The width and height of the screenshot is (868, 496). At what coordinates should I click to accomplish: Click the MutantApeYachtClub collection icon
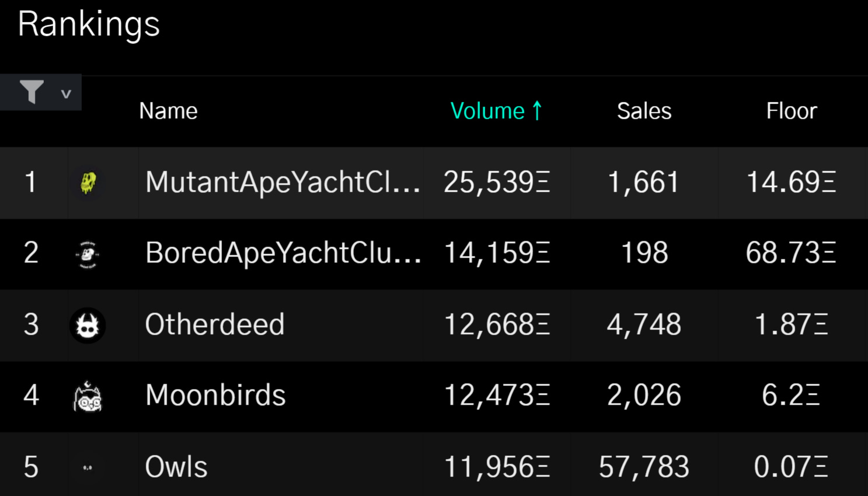click(88, 183)
